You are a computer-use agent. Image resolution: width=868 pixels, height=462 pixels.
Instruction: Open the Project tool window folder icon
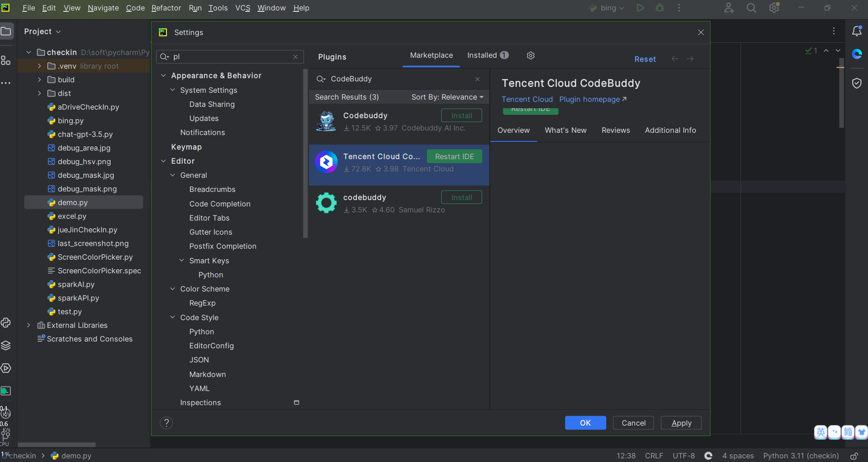point(6,31)
